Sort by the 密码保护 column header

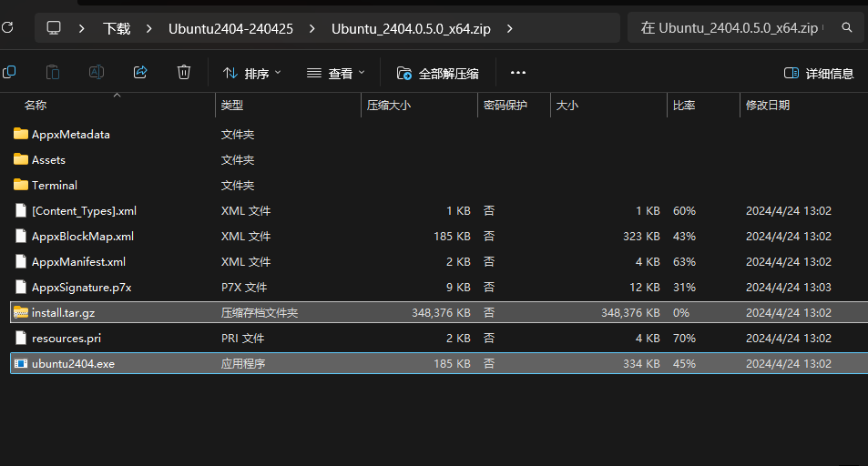505,106
